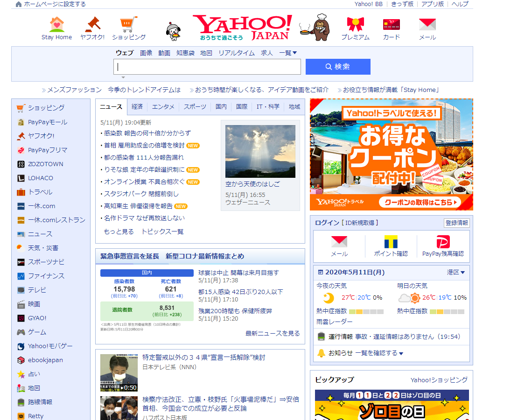Open the 雨雲レーダー link
The height and width of the screenshot is (420, 511).
334,322
